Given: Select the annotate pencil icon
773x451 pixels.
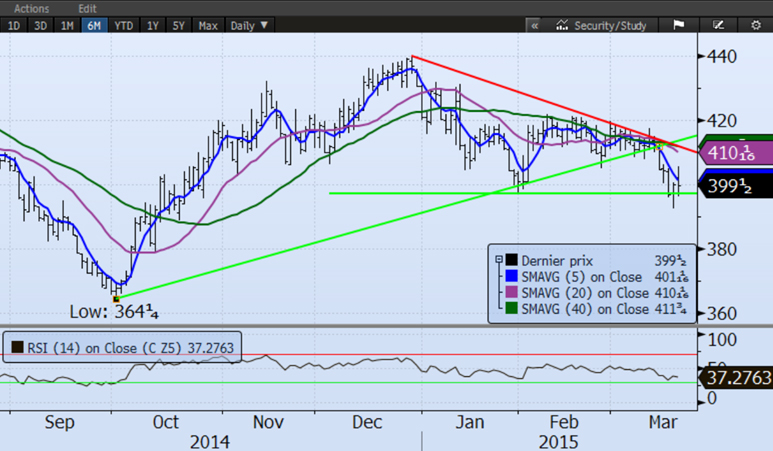Looking at the screenshot, I should (717, 25).
